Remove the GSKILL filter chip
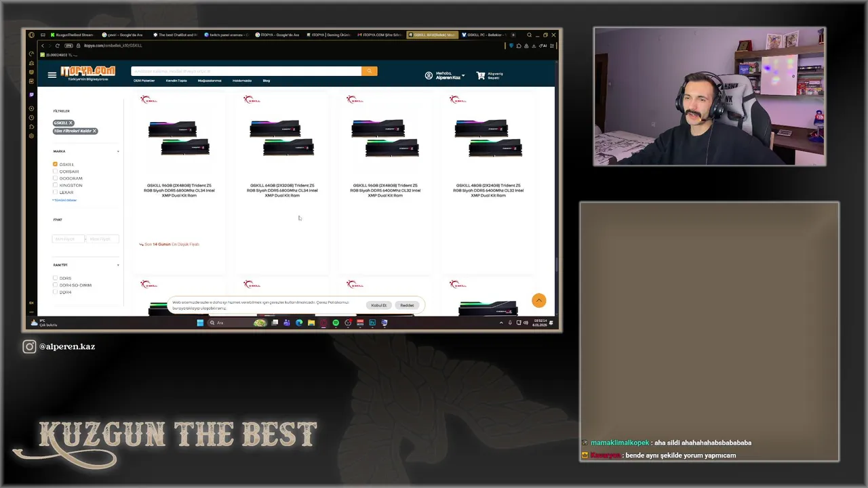 pyautogui.click(x=71, y=123)
